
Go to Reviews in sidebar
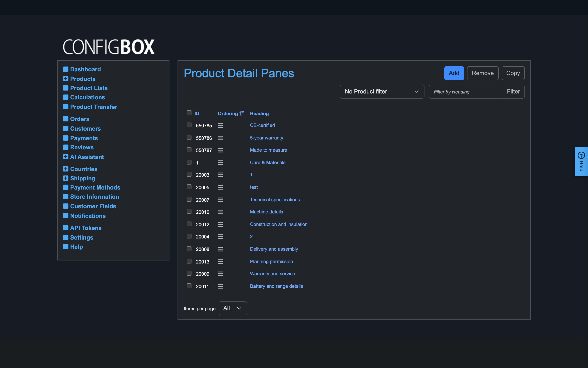(82, 147)
